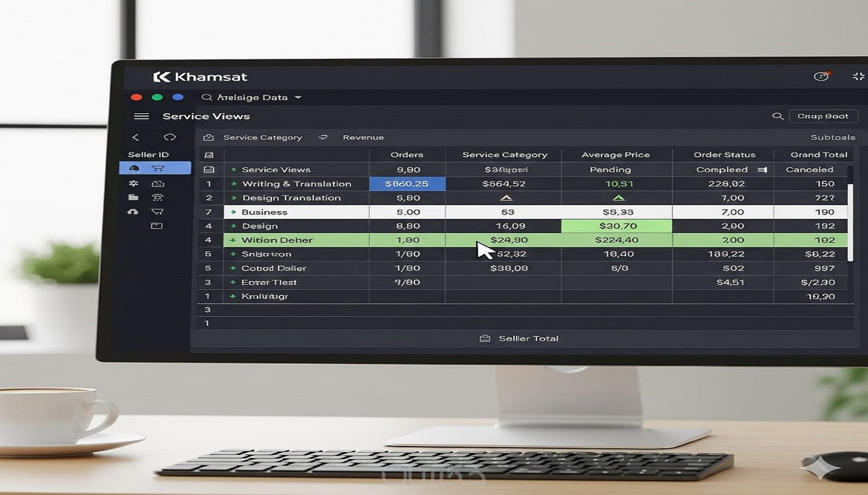The height and width of the screenshot is (495, 868).
Task: Expand the Service Views row arrow
Action: pos(233,169)
